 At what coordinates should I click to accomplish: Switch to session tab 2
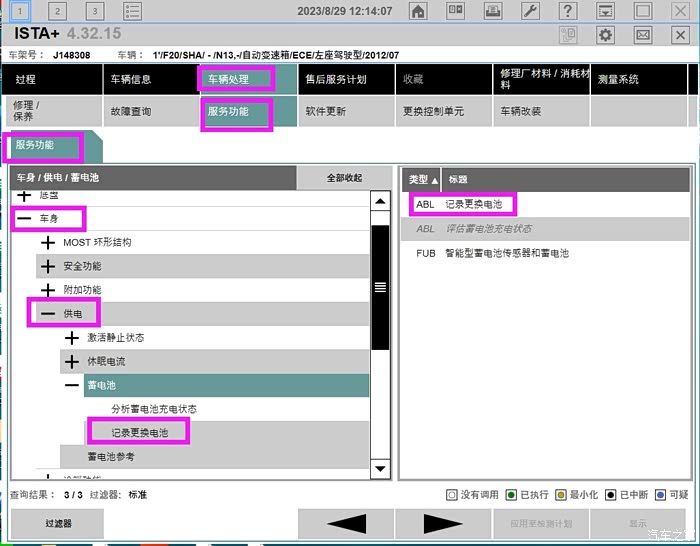(x=57, y=11)
